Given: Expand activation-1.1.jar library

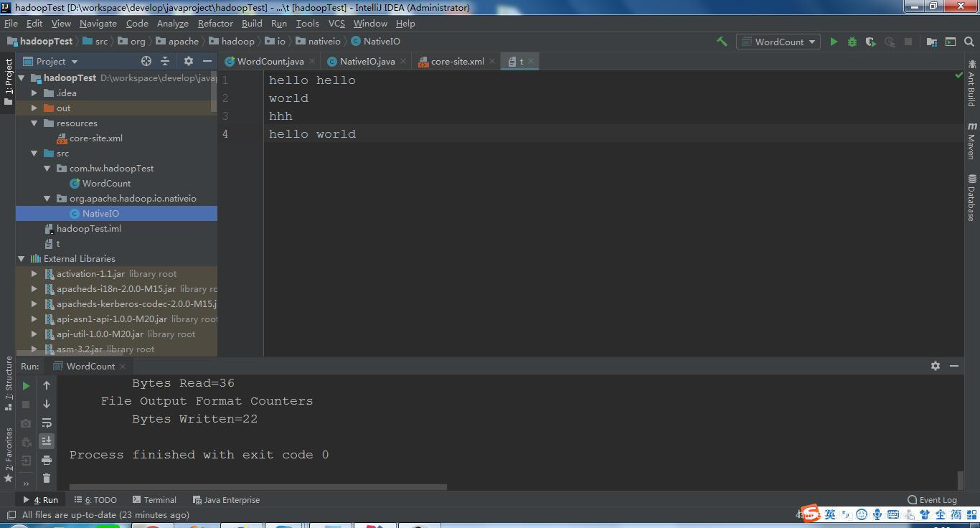Looking at the screenshot, I should (x=34, y=273).
